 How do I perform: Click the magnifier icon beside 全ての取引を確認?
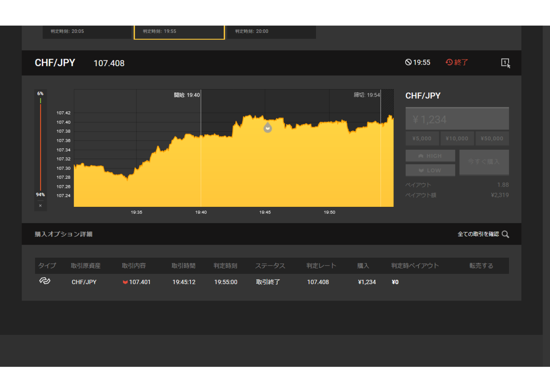point(505,234)
